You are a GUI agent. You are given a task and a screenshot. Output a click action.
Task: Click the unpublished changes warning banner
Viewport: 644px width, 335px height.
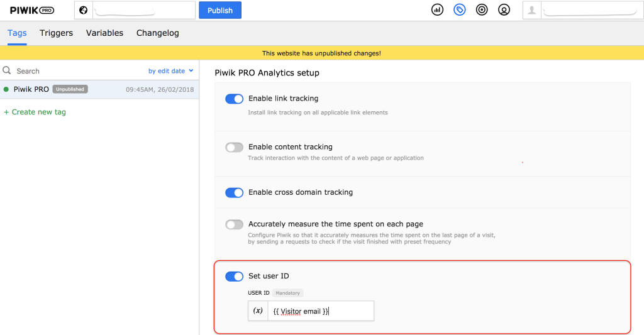click(322, 53)
